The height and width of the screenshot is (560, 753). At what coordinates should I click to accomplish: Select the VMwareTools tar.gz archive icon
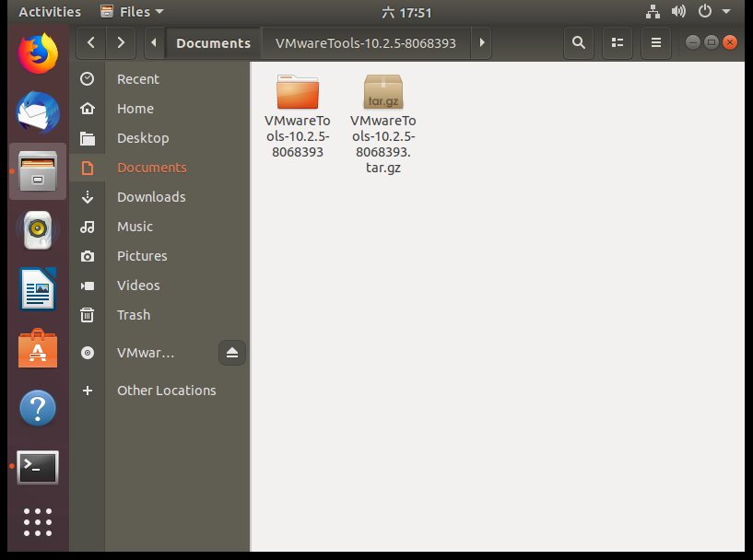383,92
